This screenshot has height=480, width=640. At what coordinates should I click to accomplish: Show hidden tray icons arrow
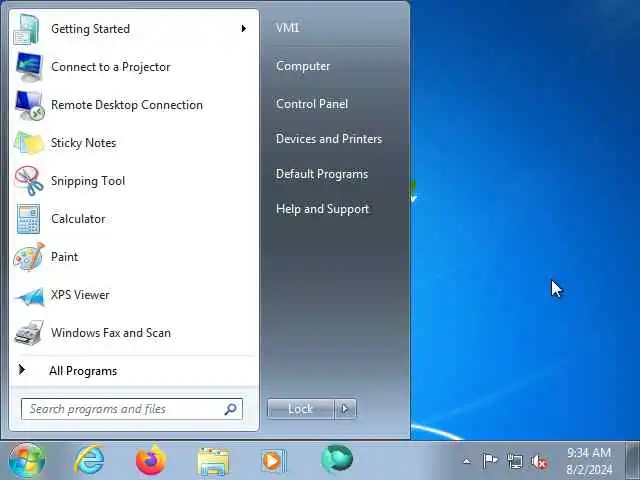point(467,462)
